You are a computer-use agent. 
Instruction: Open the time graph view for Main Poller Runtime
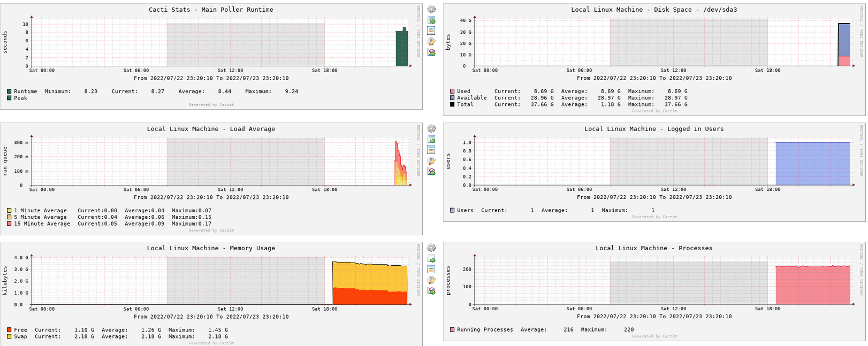pos(431,31)
